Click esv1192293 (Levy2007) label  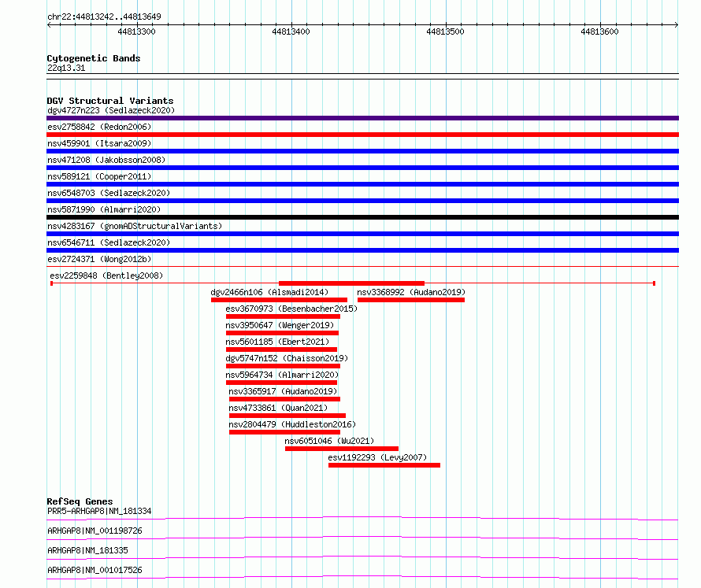coord(377,457)
